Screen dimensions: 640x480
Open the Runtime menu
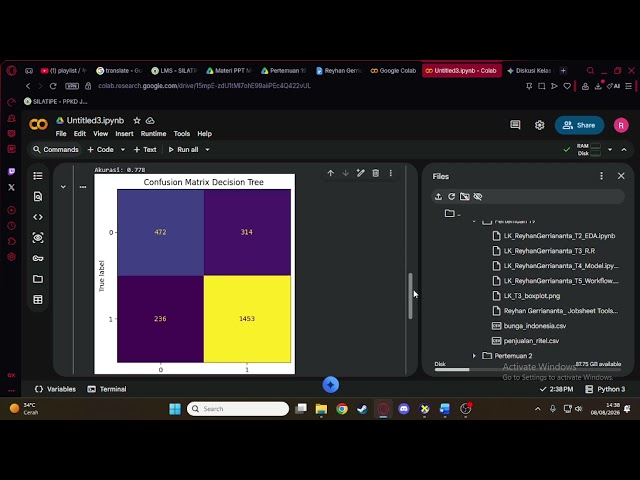(153, 134)
